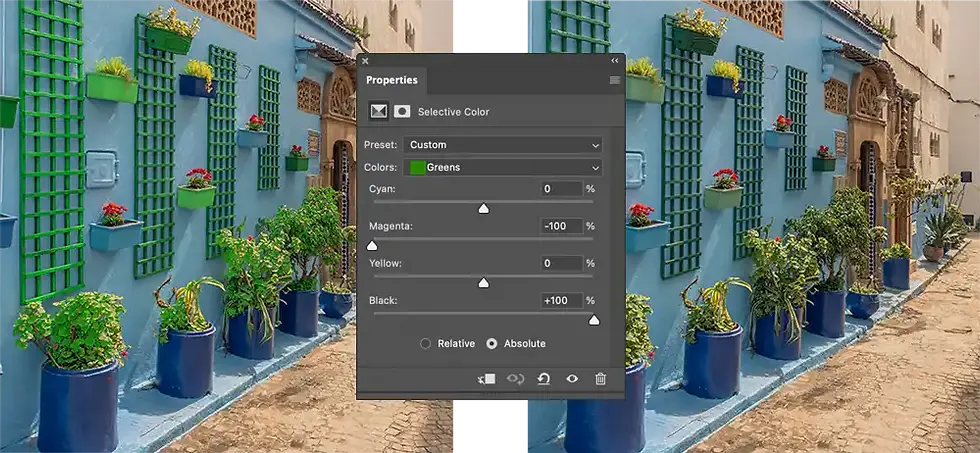The width and height of the screenshot is (980, 453).
Task: Click the Yellow slider handle
Action: (x=483, y=283)
